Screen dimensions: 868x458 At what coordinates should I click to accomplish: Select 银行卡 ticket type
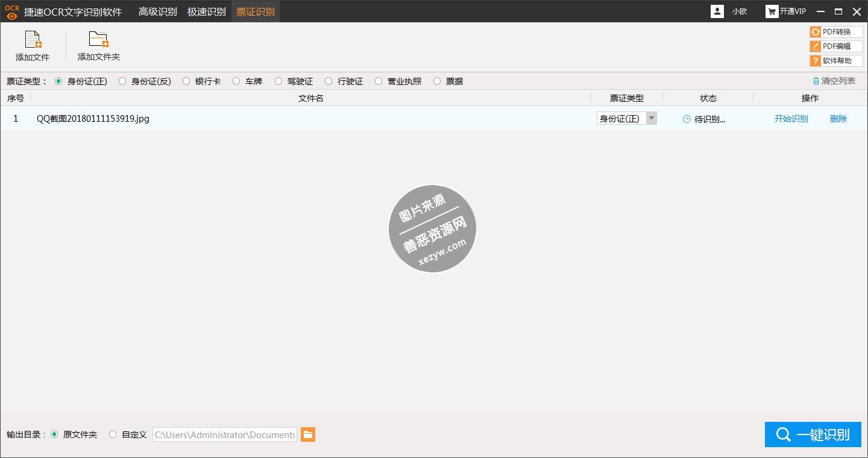186,81
